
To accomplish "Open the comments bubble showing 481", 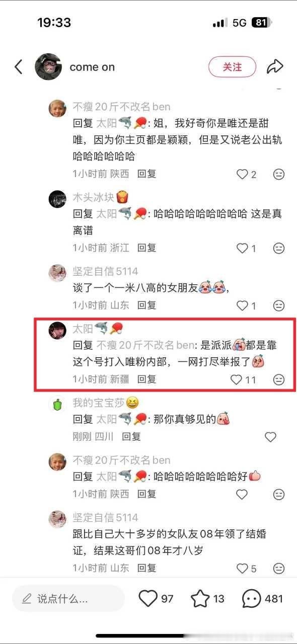I will [x=251, y=599].
